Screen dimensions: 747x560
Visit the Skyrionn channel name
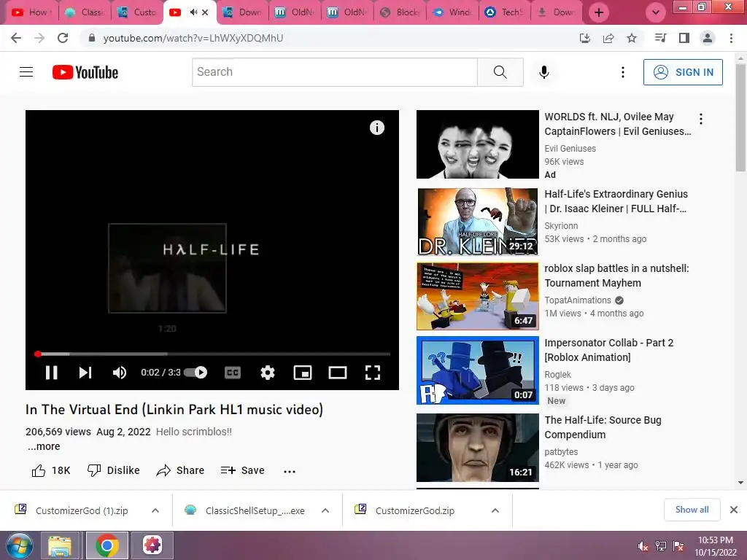click(561, 226)
